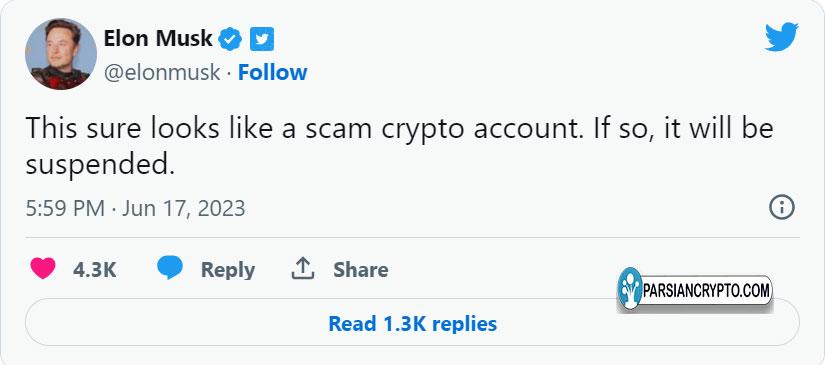825x365 pixels.
Task: Click the PARSIANCRYPTO.COM watermark text
Action: 707,290
